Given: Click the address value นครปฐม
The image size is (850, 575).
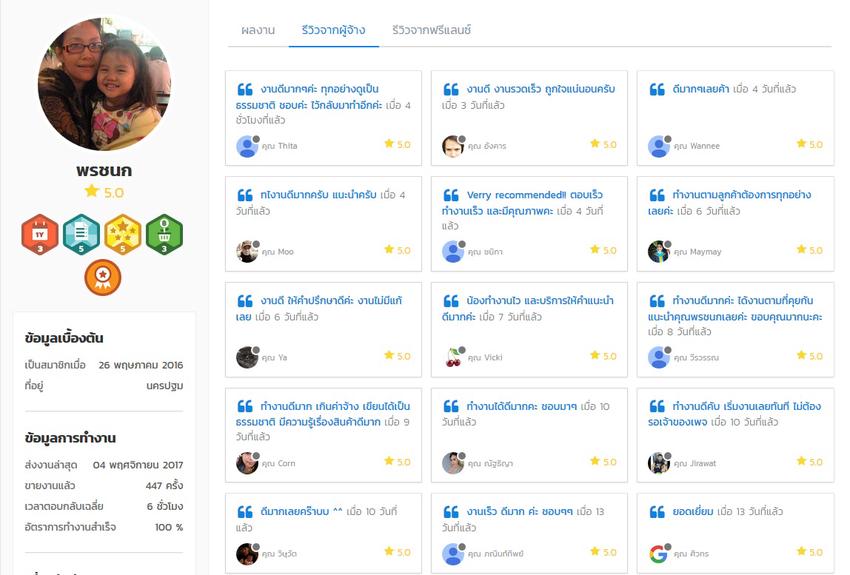Looking at the screenshot, I should 165,386.
